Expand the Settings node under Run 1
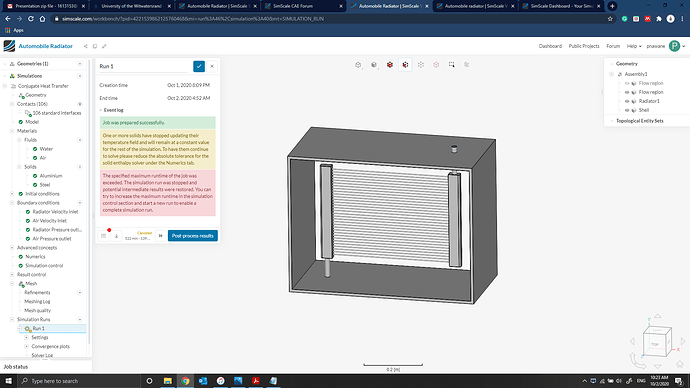The height and width of the screenshot is (388, 690). pyautogui.click(x=26, y=337)
